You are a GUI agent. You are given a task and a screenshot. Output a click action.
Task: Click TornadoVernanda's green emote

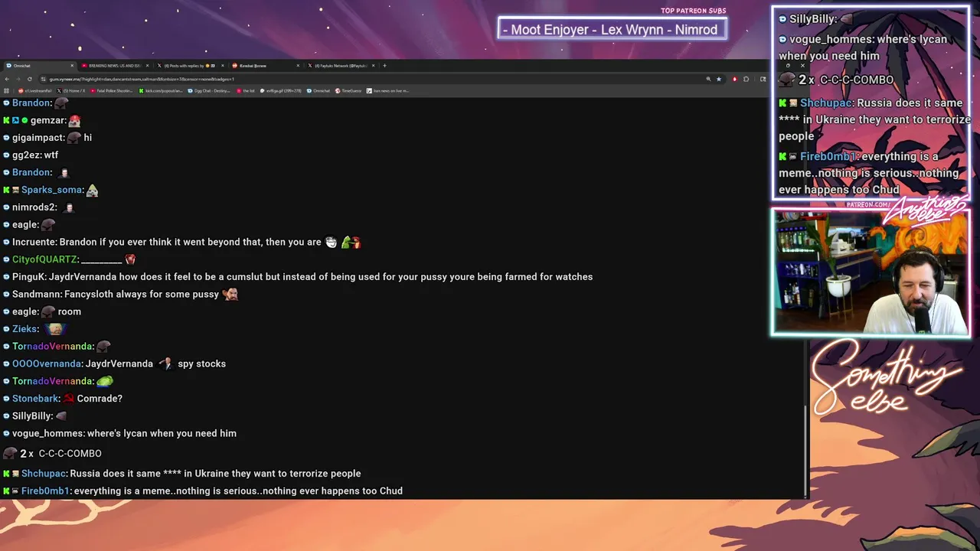(105, 381)
